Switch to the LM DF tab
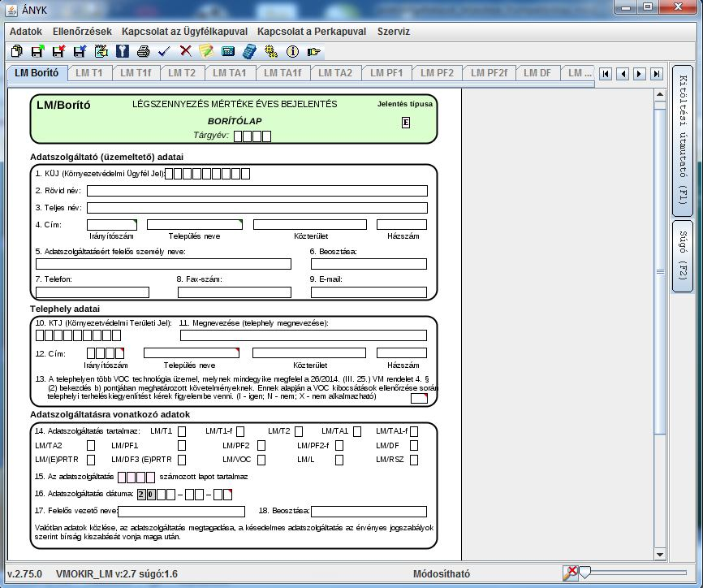703x588 pixels. (537, 73)
